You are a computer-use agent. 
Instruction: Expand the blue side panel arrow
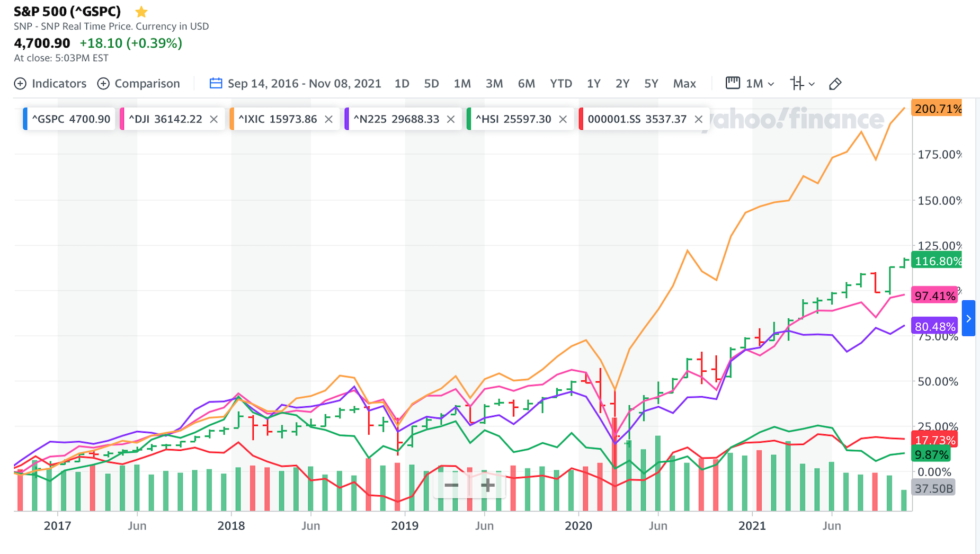[968, 318]
